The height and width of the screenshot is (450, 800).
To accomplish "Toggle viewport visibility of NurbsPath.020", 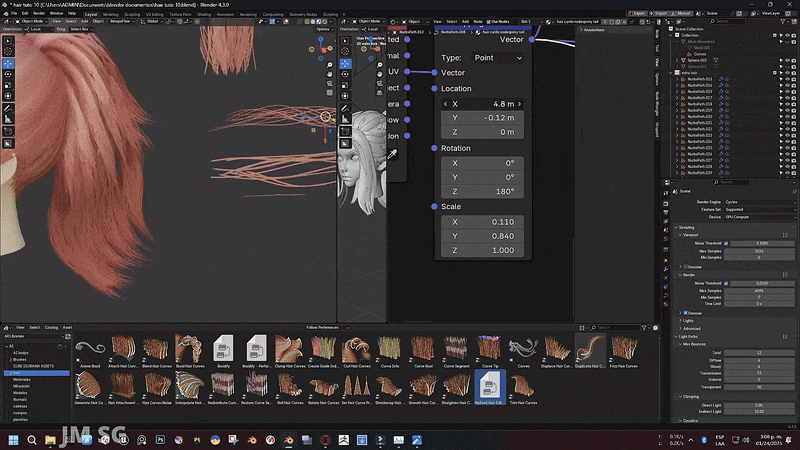I will click(x=787, y=116).
